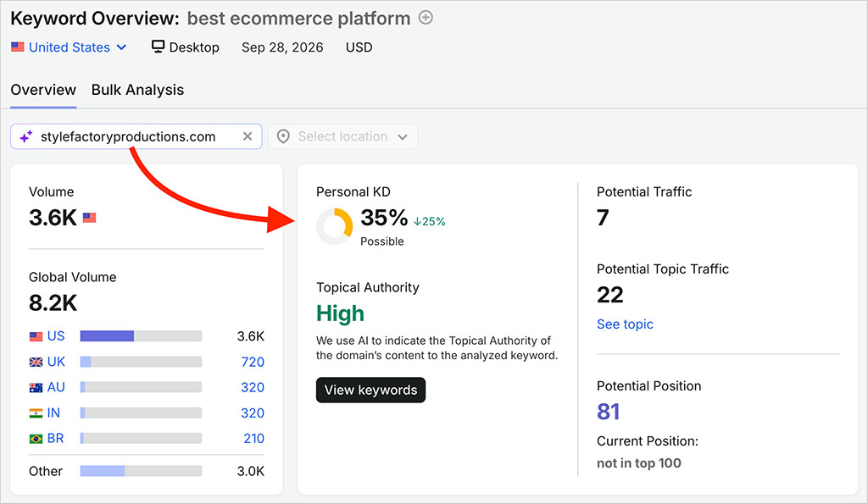Screen dimensions: 868x504
Task: Open the United States country dropdown
Action: [x=69, y=47]
